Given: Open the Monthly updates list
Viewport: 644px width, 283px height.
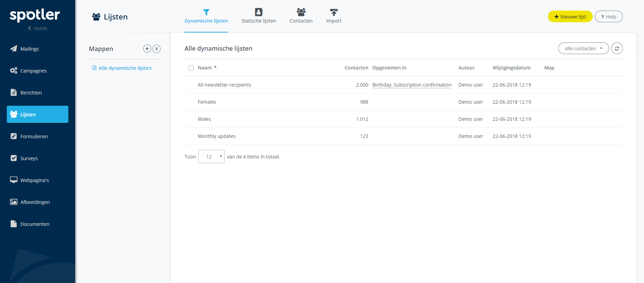Looking at the screenshot, I should point(217,136).
